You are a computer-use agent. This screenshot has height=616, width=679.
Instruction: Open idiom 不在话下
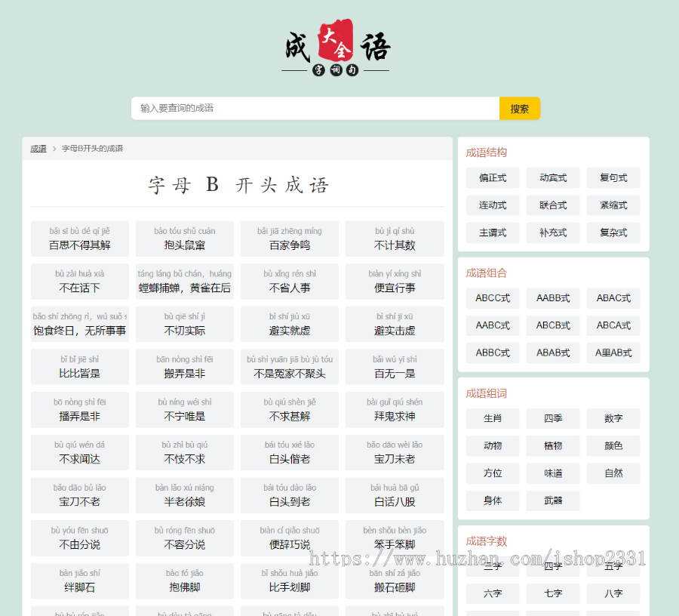[80, 282]
